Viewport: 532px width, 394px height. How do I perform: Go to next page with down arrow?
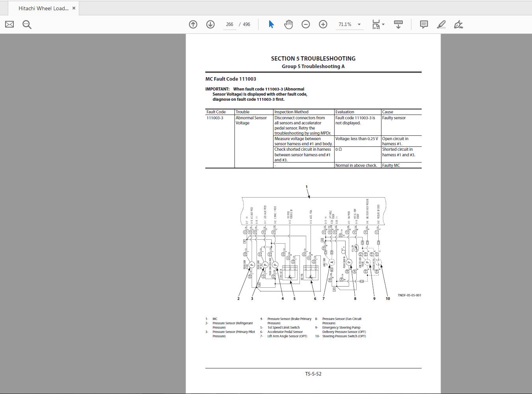point(210,24)
